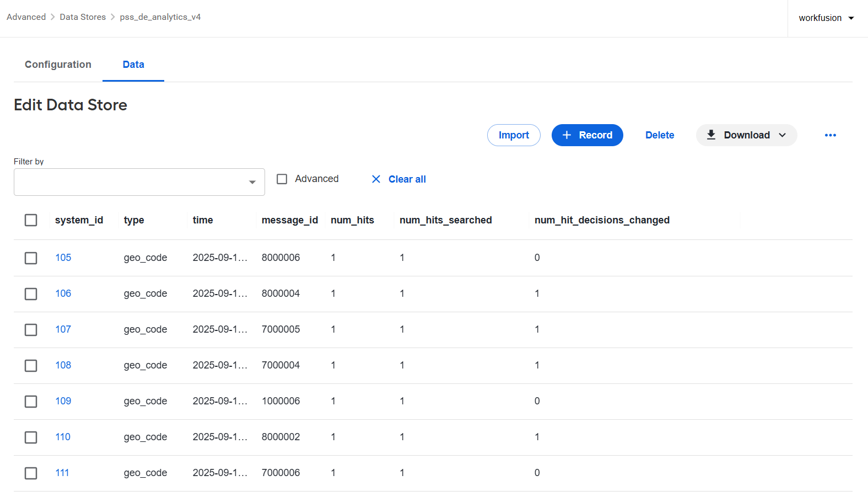
Task: Switch to the Data tab
Action: click(133, 65)
